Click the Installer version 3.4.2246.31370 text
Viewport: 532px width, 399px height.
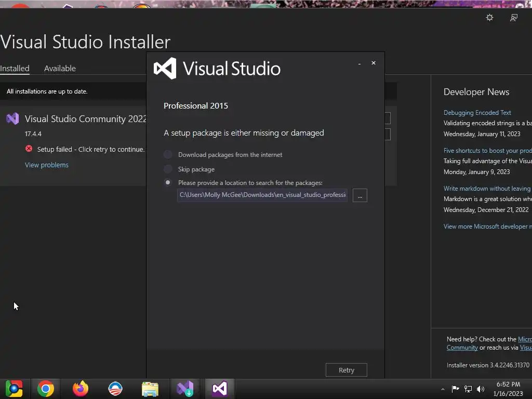point(488,365)
